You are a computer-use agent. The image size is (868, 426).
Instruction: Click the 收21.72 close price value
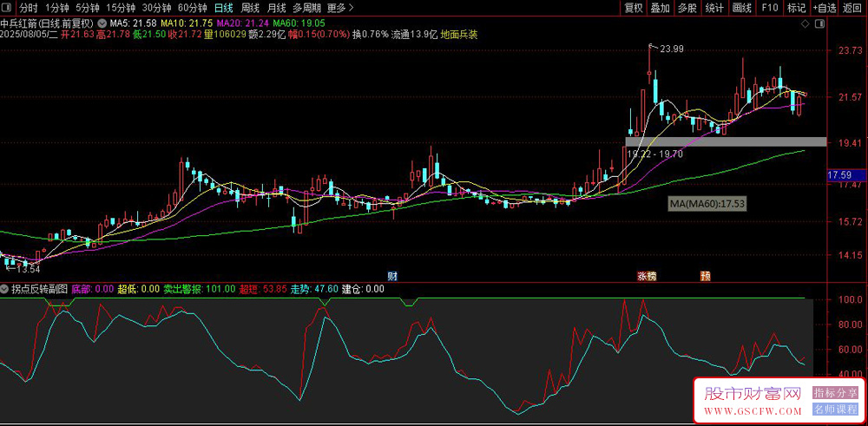[x=184, y=35]
